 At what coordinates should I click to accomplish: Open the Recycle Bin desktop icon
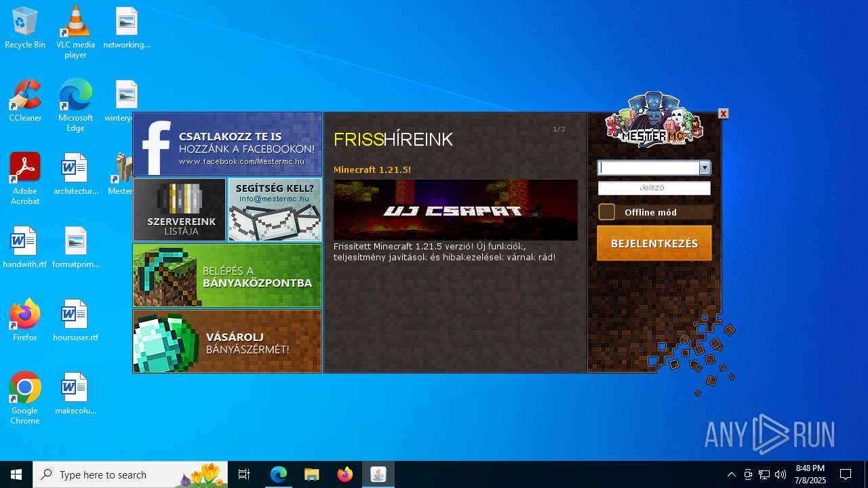(25, 28)
